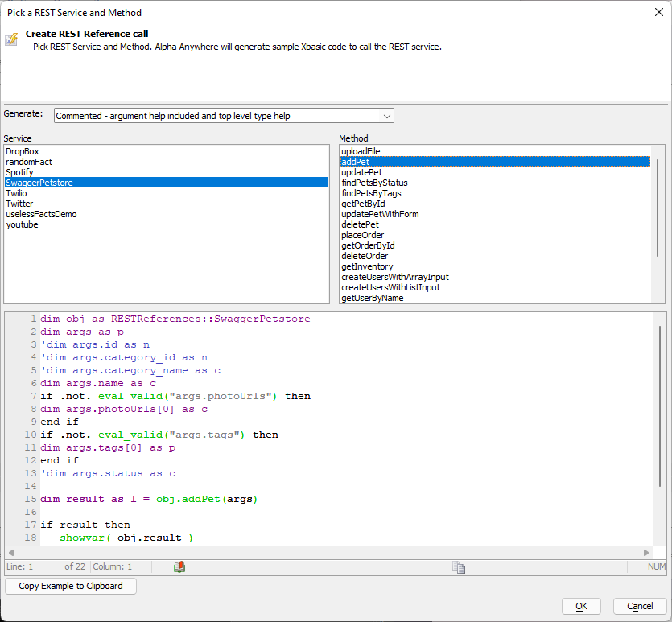Viewport: 672px width, 622px height.
Task: Click the Create REST Reference wizard icon
Action: pos(11,39)
